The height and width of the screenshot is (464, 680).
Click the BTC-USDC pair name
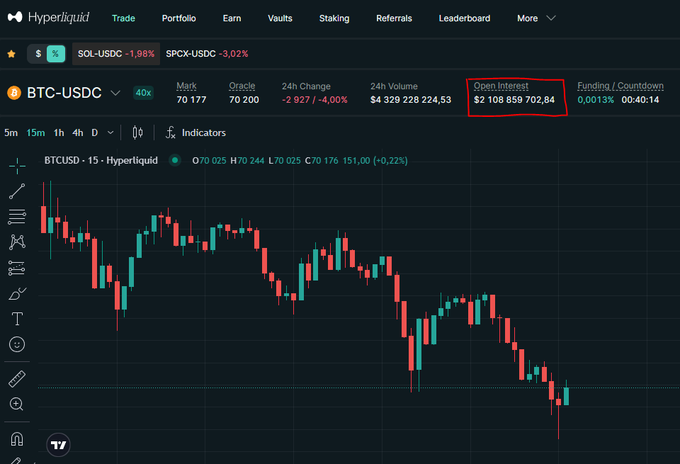click(64, 93)
